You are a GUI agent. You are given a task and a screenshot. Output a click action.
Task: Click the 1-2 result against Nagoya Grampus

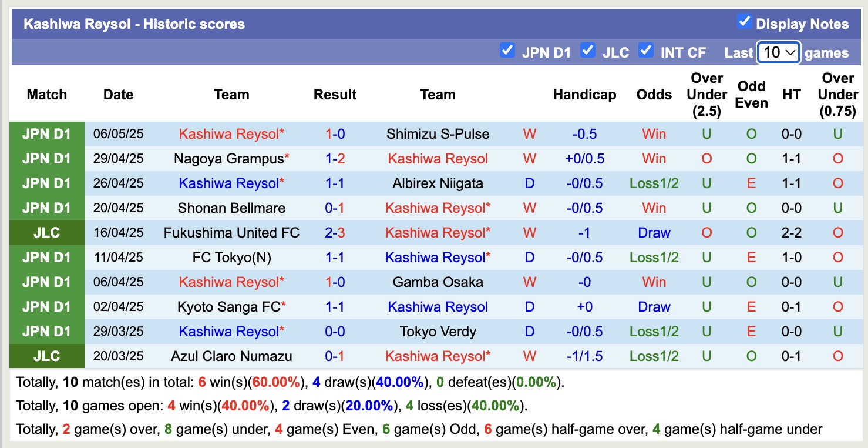click(x=335, y=159)
